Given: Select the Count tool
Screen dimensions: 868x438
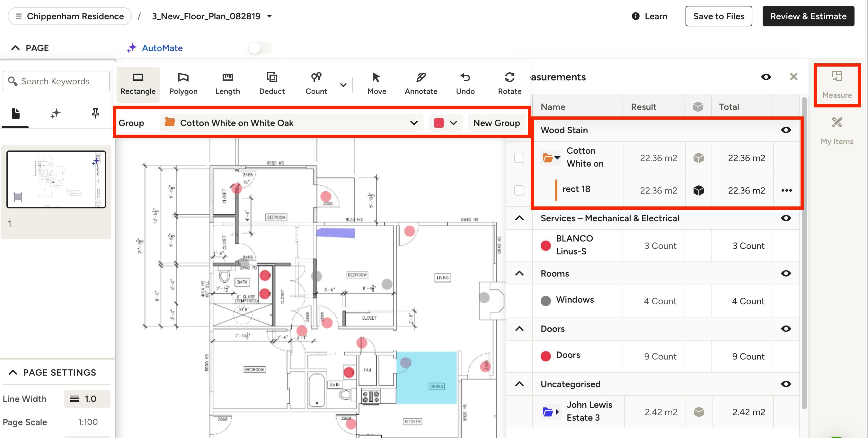Looking at the screenshot, I should pyautogui.click(x=316, y=84).
